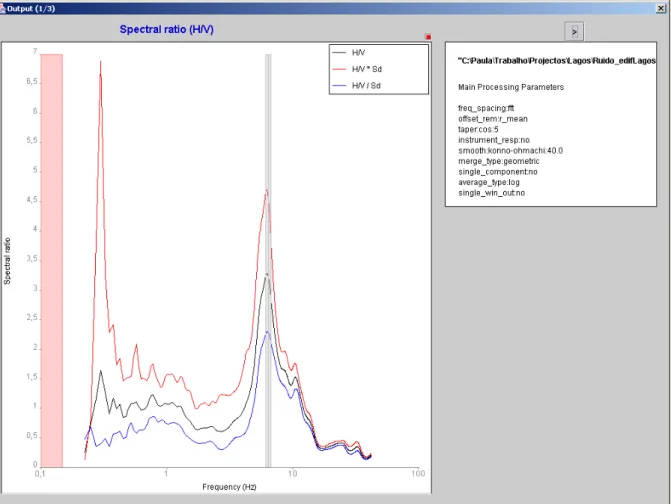Viewport: 671px width, 504px height.
Task: Click the Java icon in the title bar
Action: pyautogui.click(x=3, y=9)
